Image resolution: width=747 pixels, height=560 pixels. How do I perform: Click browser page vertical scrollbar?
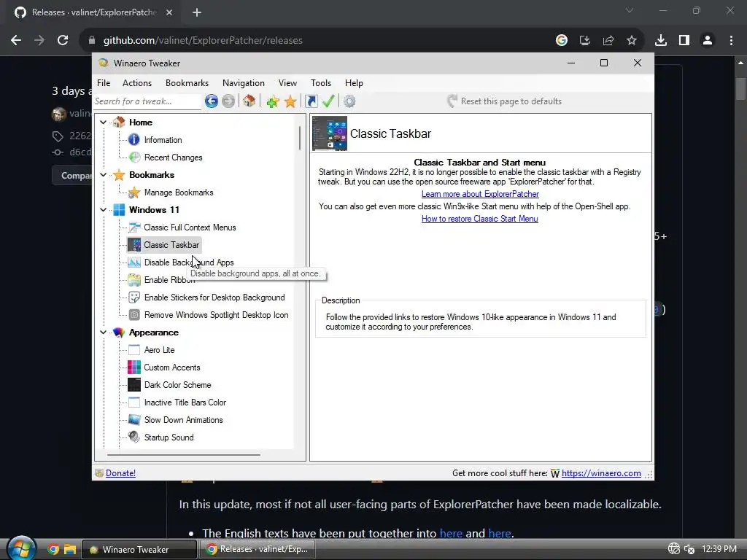tap(740, 88)
